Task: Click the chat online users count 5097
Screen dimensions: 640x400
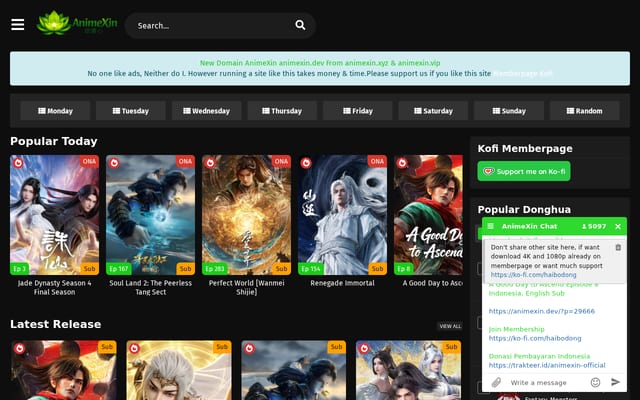Action: pos(594,227)
